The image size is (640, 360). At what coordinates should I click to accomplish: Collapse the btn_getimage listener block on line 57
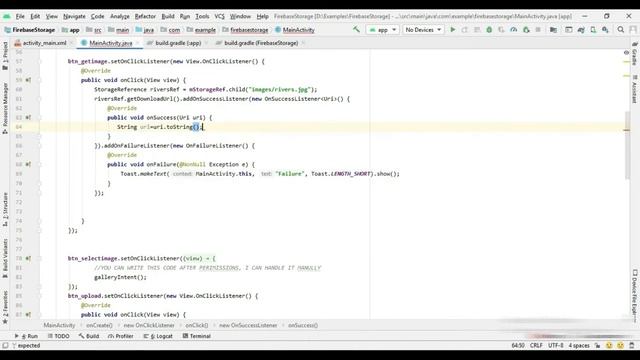coord(40,61)
